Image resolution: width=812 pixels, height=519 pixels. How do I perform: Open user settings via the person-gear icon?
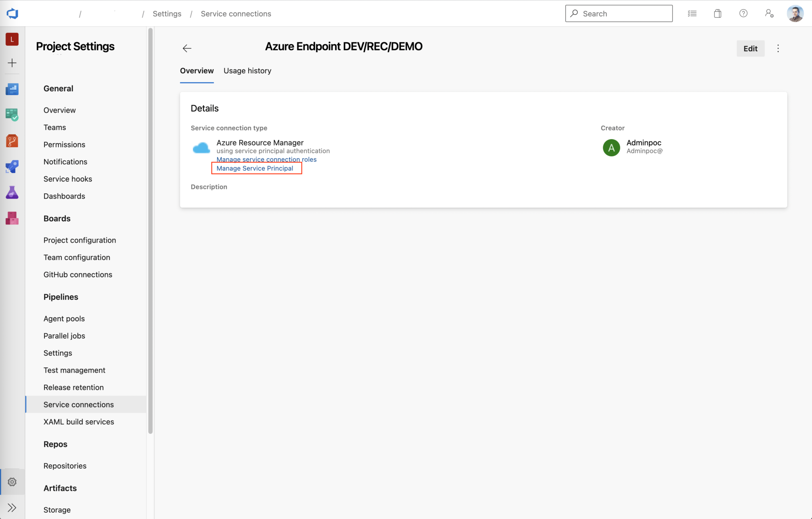pyautogui.click(x=769, y=13)
